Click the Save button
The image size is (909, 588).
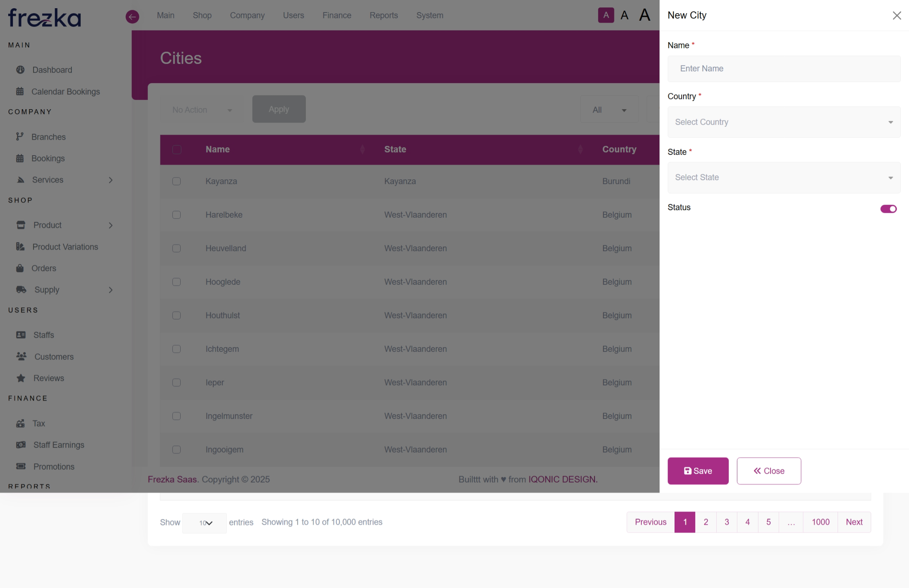(698, 471)
